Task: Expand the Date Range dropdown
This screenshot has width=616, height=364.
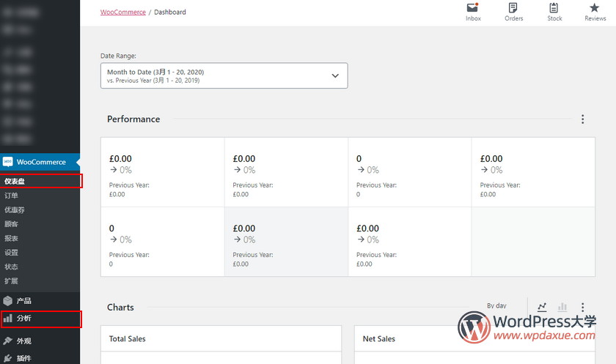Action: (x=224, y=75)
